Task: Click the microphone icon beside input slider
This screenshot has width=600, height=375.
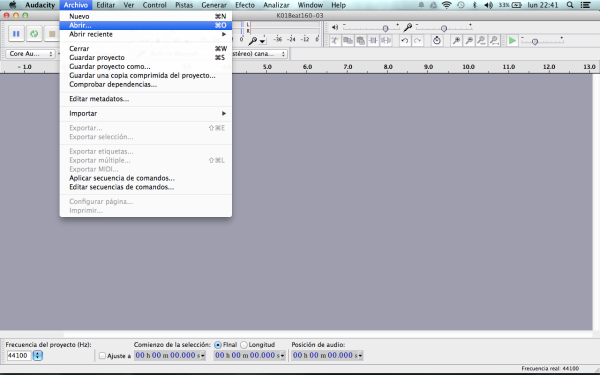Action: (x=408, y=27)
